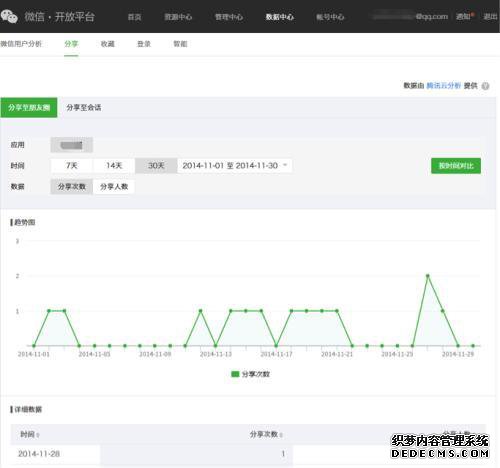Click the help question mark icon
The image size is (500, 468).
(485, 86)
